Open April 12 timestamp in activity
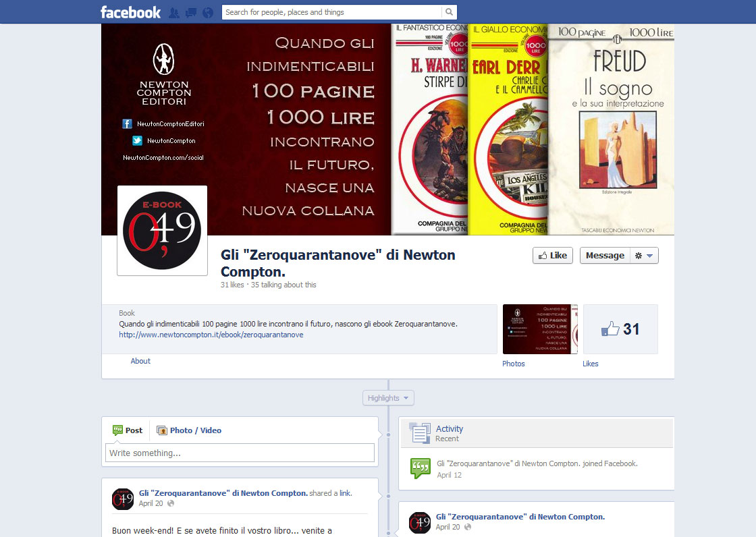 (450, 475)
